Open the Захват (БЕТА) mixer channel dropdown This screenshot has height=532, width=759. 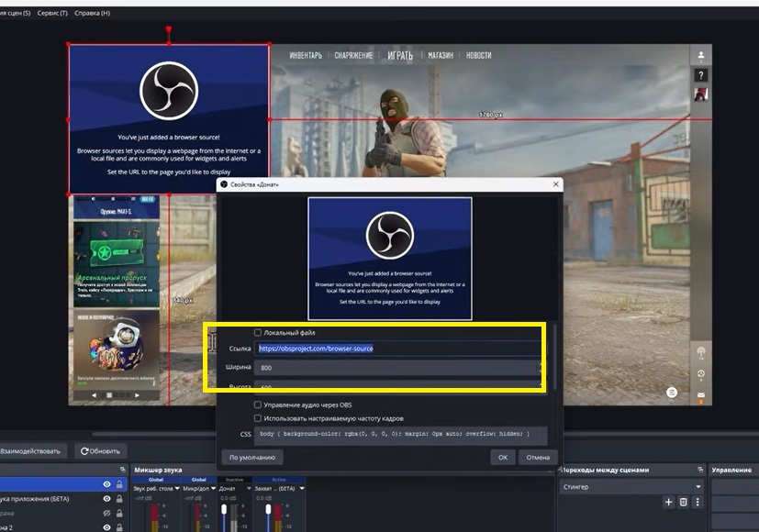pos(302,489)
